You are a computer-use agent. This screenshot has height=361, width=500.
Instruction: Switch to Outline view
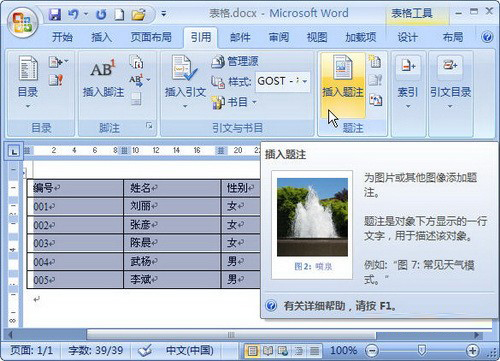click(x=299, y=351)
